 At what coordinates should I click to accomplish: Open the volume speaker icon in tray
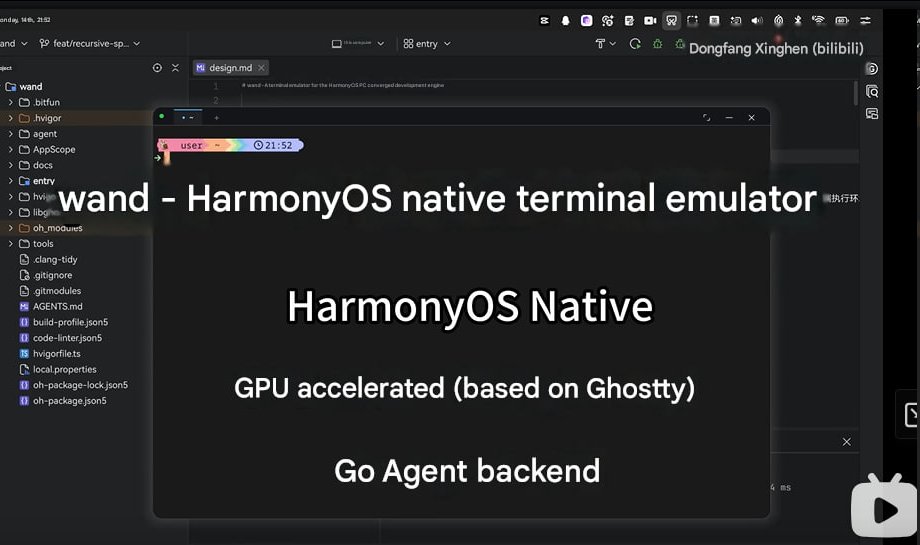click(x=757, y=21)
